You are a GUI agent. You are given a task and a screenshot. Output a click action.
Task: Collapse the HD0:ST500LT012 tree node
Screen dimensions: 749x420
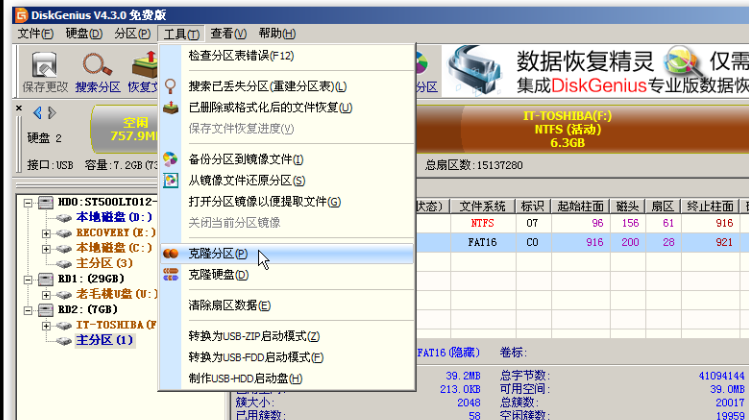[x=28, y=203]
